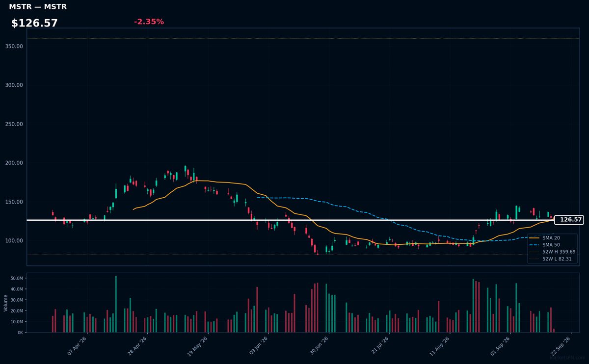This screenshot has height=364, width=589.
Task: Click the 350.00 price axis label
Action: pos(15,46)
